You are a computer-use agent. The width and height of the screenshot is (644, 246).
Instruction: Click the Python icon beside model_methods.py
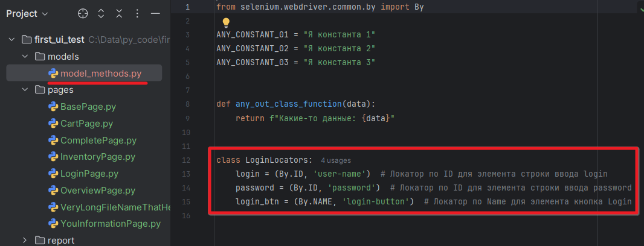click(x=53, y=74)
